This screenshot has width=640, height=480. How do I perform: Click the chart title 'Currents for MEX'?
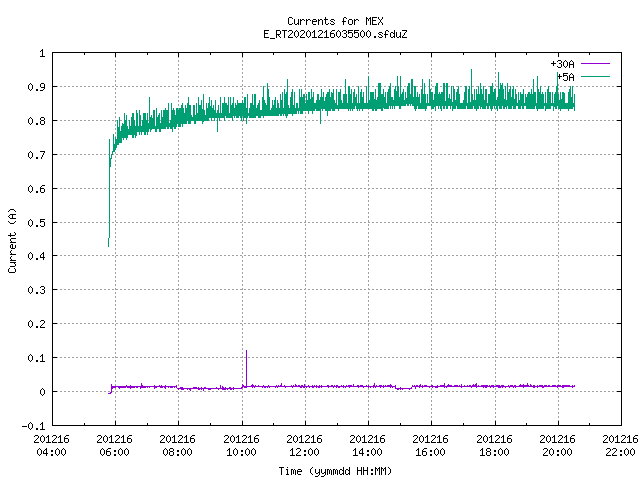click(335, 21)
